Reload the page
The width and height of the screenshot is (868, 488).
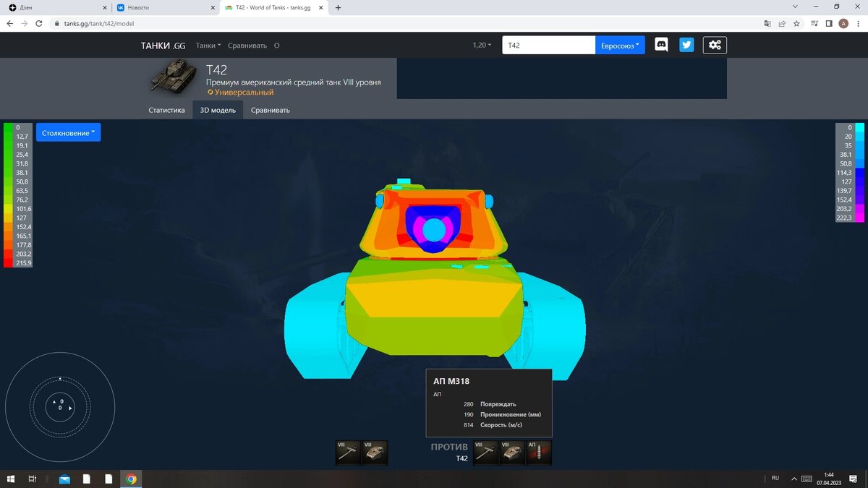(x=39, y=23)
